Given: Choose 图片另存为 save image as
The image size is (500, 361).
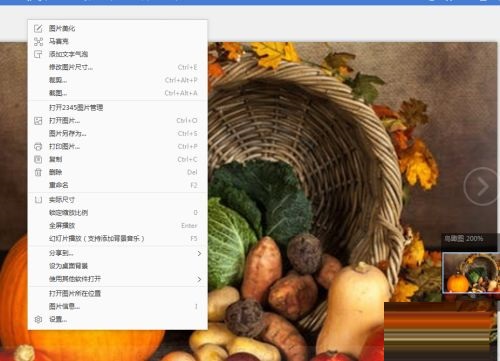Looking at the screenshot, I should [x=117, y=133].
